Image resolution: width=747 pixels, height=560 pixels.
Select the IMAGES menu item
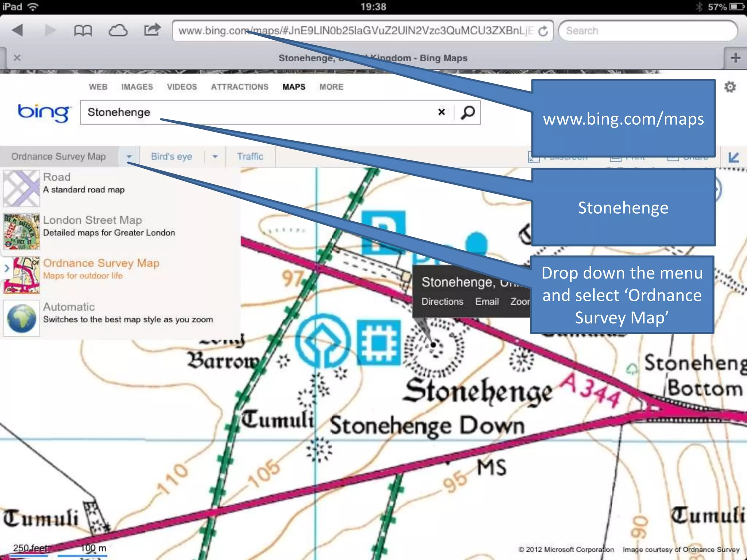click(x=137, y=87)
